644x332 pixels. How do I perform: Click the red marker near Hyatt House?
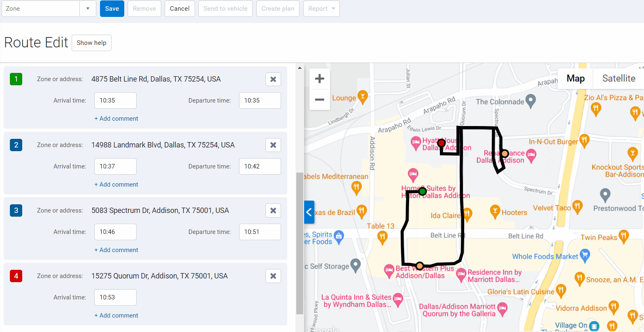click(441, 143)
